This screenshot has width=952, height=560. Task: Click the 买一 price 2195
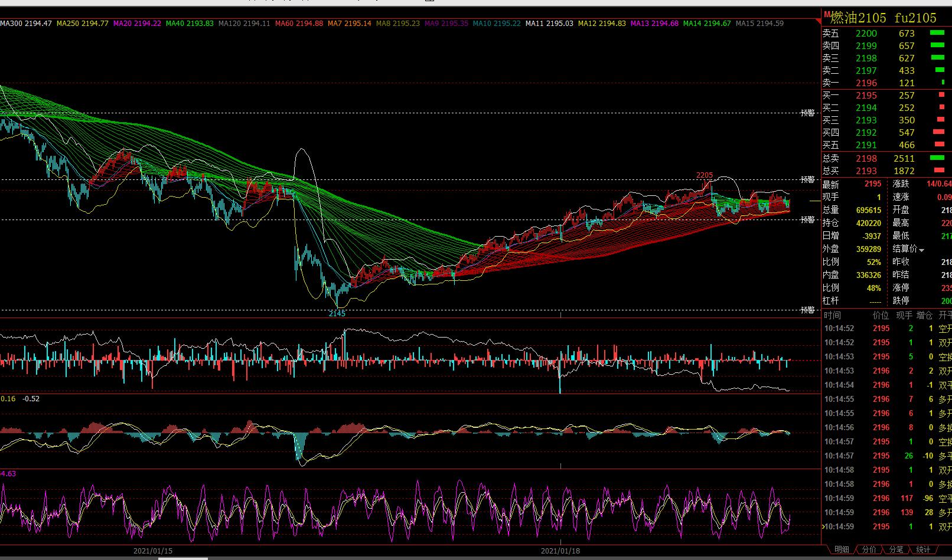(866, 96)
